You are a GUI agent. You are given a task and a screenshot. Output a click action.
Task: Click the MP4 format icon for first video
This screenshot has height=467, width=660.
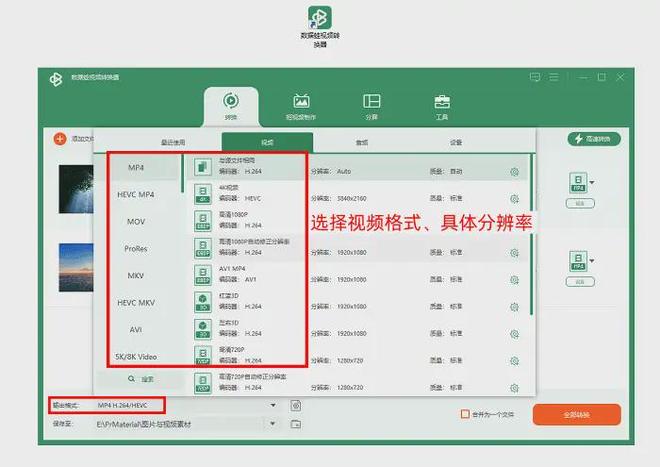click(578, 182)
